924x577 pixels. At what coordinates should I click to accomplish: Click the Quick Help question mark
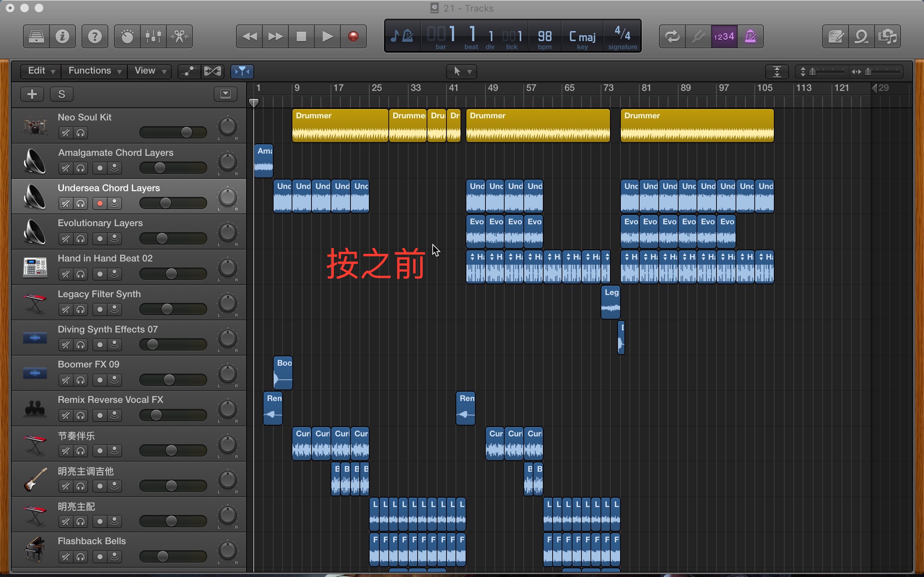[x=95, y=37]
